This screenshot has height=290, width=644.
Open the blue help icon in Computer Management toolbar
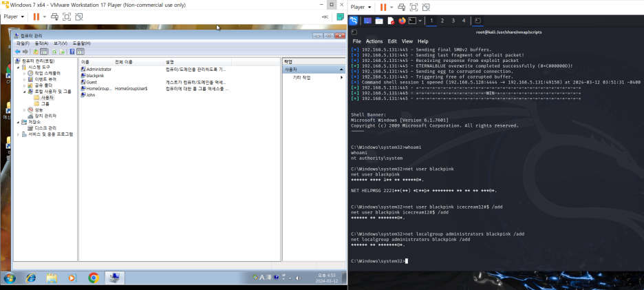click(72, 52)
